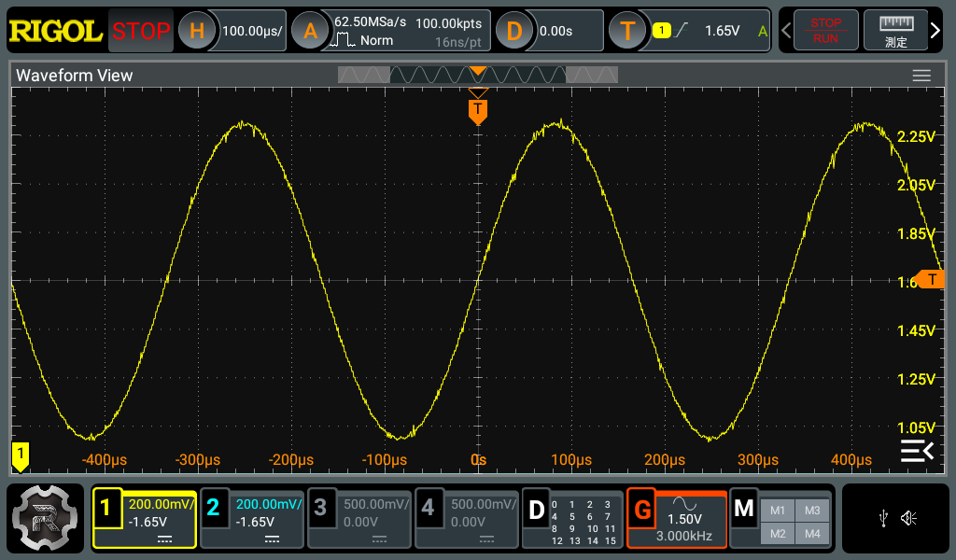Click the 100.00kpts memory depth readout

click(449, 23)
